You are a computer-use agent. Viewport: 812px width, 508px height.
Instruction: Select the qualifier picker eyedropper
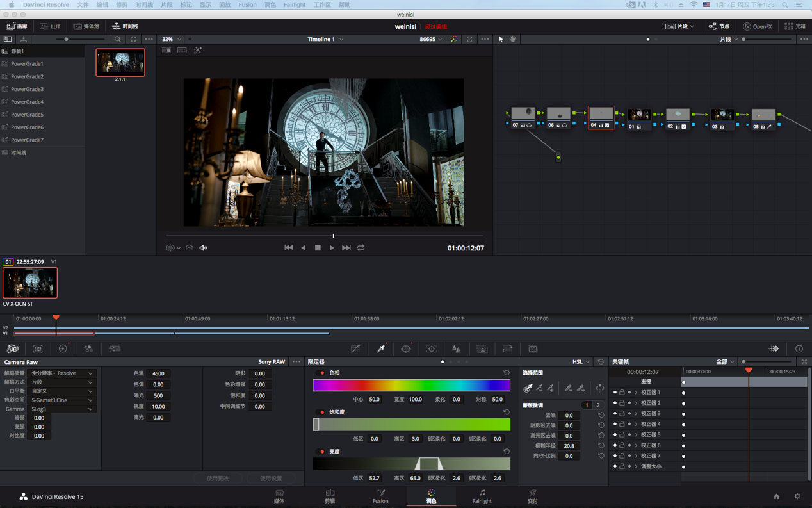[528, 388]
